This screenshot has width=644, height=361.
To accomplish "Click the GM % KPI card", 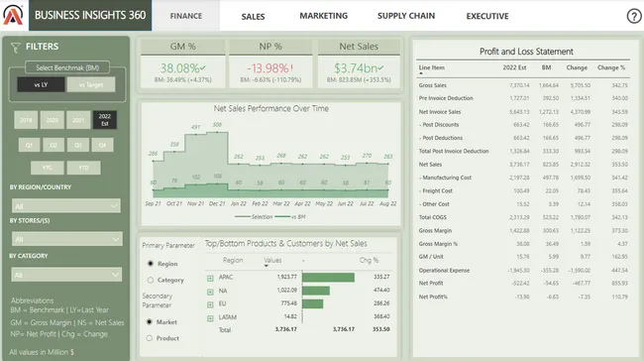I will click(x=182, y=63).
